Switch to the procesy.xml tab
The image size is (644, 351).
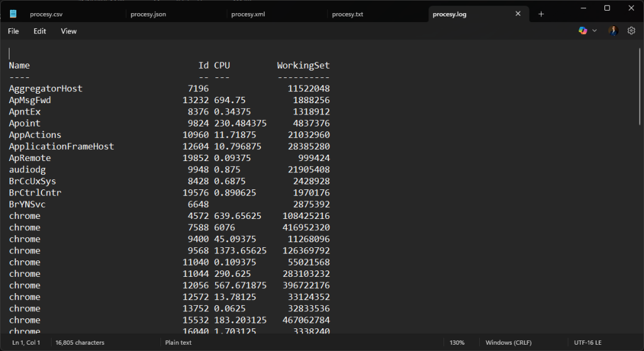[248, 14]
